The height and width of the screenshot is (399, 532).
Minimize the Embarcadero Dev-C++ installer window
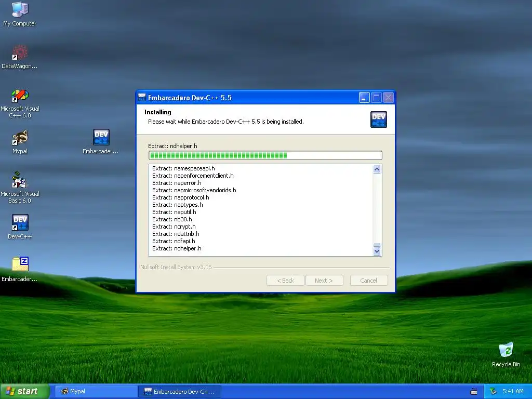point(364,98)
